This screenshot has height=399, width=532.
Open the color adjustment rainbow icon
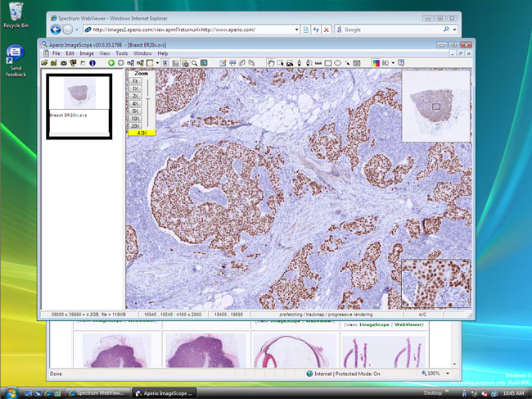tap(376, 63)
